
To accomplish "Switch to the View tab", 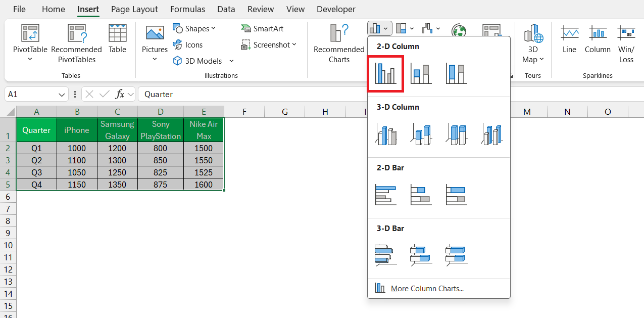I will pyautogui.click(x=295, y=9).
